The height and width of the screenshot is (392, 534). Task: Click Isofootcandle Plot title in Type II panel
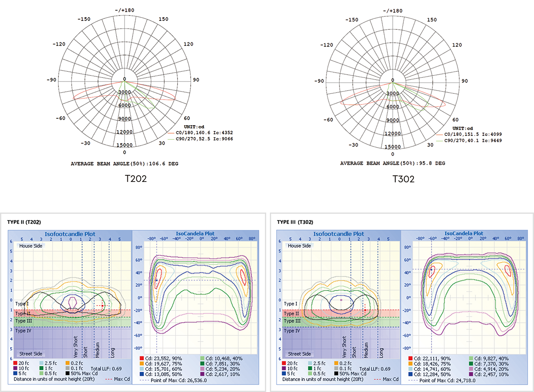click(x=70, y=234)
